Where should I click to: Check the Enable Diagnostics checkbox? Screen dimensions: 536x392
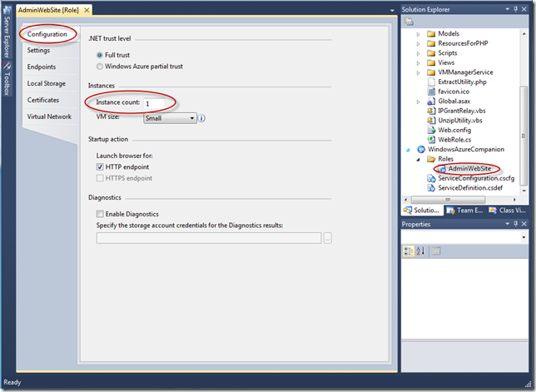pyautogui.click(x=100, y=214)
